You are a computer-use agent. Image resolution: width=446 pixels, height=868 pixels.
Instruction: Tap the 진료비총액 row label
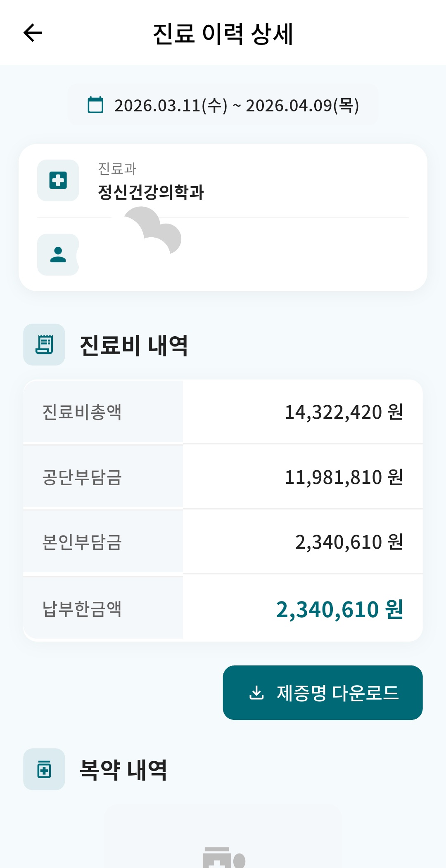[82, 412]
